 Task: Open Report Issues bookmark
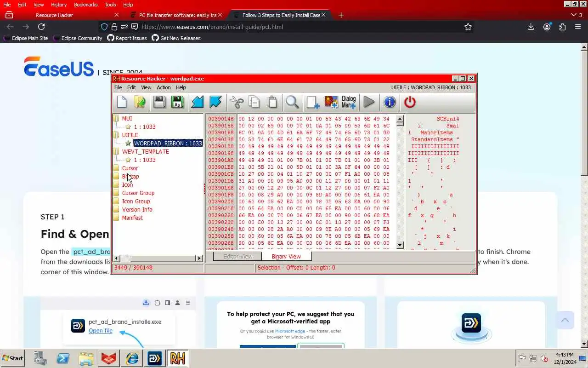(x=127, y=38)
